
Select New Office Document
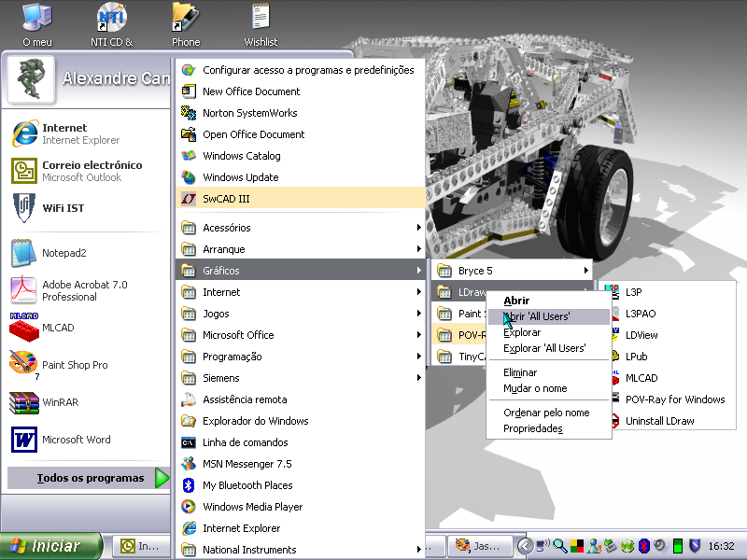coord(300,91)
